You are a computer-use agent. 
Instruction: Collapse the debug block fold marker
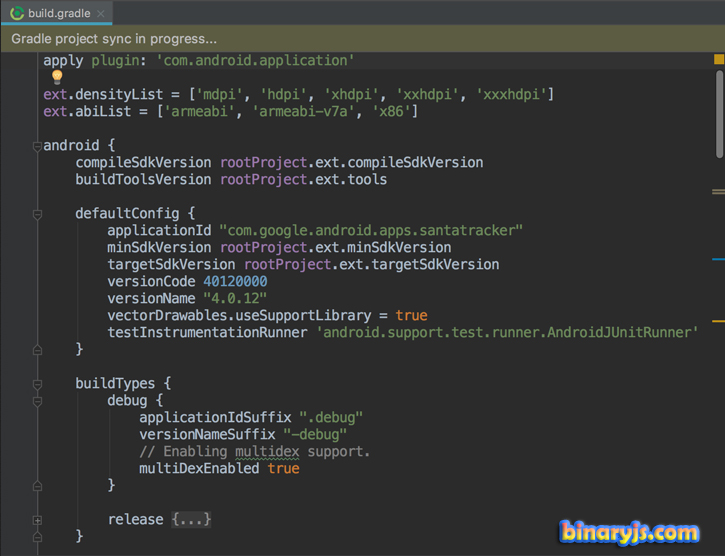[x=37, y=402]
